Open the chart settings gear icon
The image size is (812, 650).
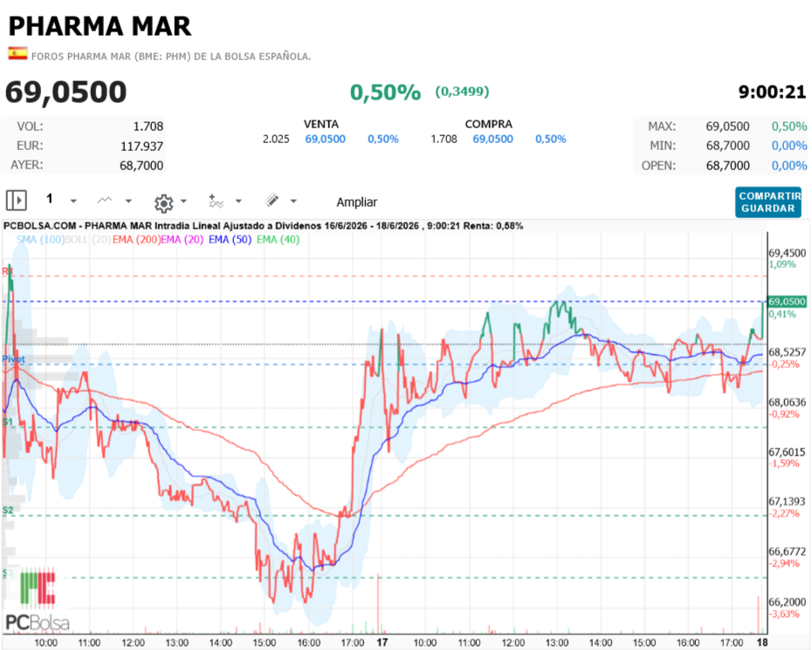163,203
